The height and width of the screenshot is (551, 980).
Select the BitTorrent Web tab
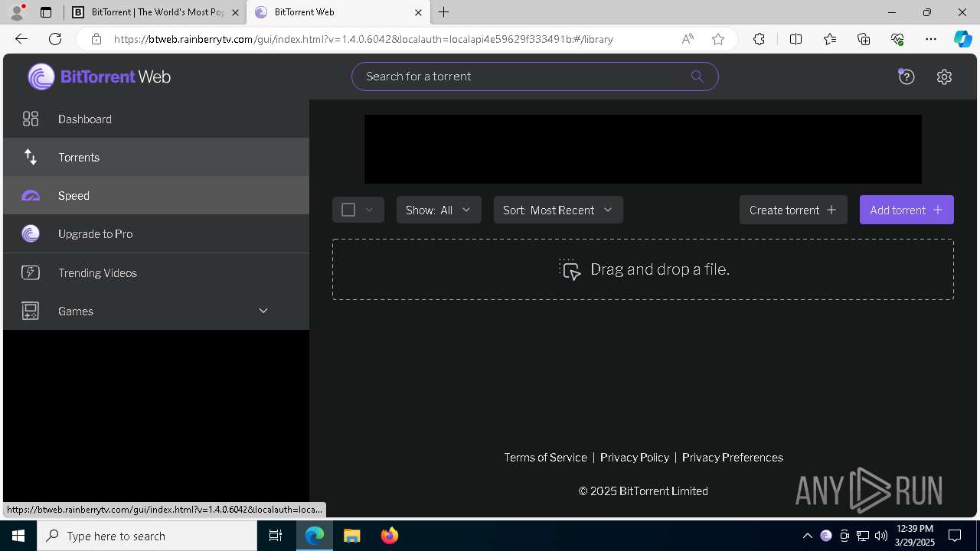point(337,12)
